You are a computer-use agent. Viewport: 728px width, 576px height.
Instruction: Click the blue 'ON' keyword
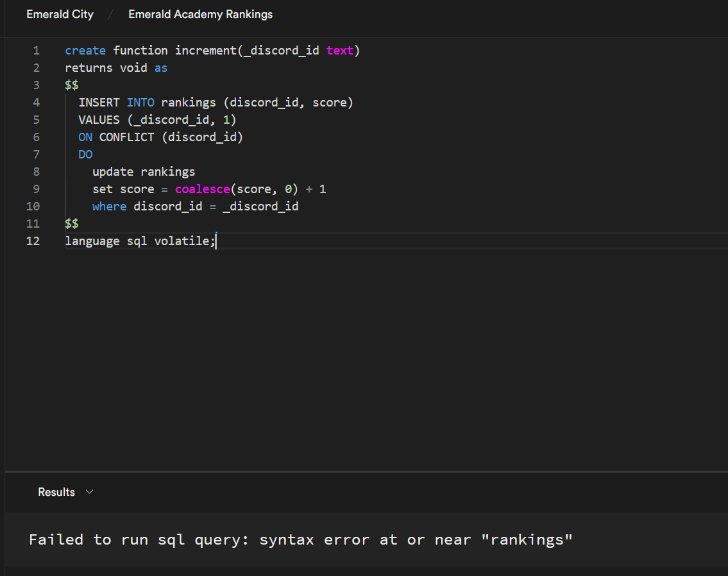tap(85, 137)
